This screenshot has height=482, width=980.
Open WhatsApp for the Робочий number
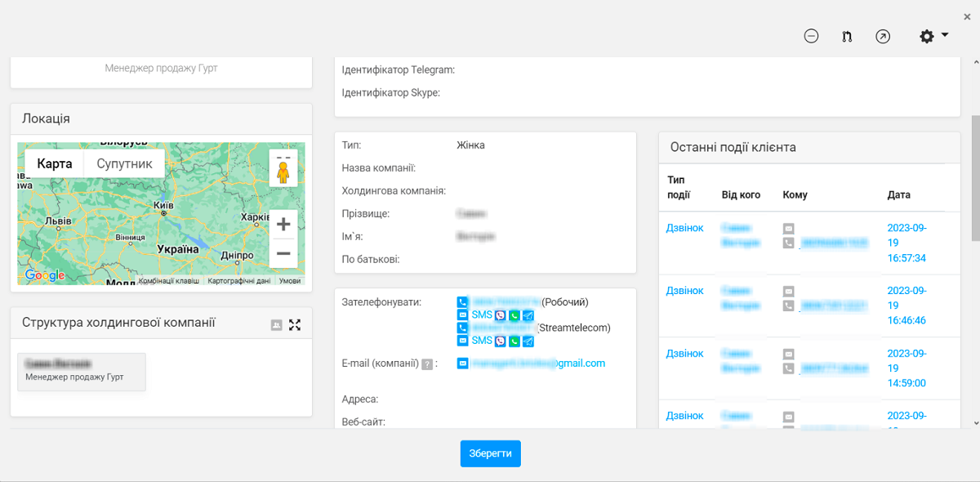click(x=514, y=315)
